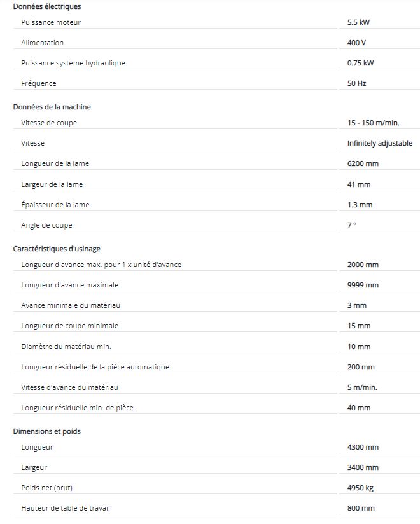Click the 6200 mm blade length value
This screenshot has width=420, height=524.
[x=363, y=163]
